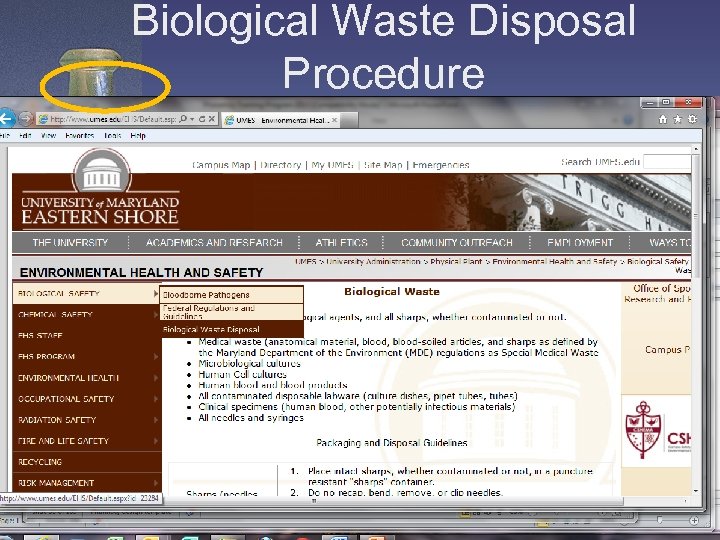720x540 pixels.
Task: Select BIOLOGICAL SAFETY sidebar item
Action: (x=86, y=293)
